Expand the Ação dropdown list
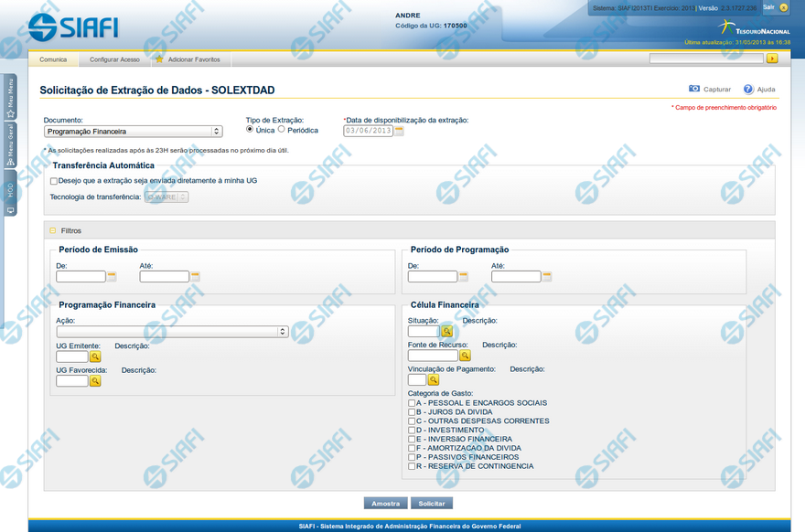 172,332
